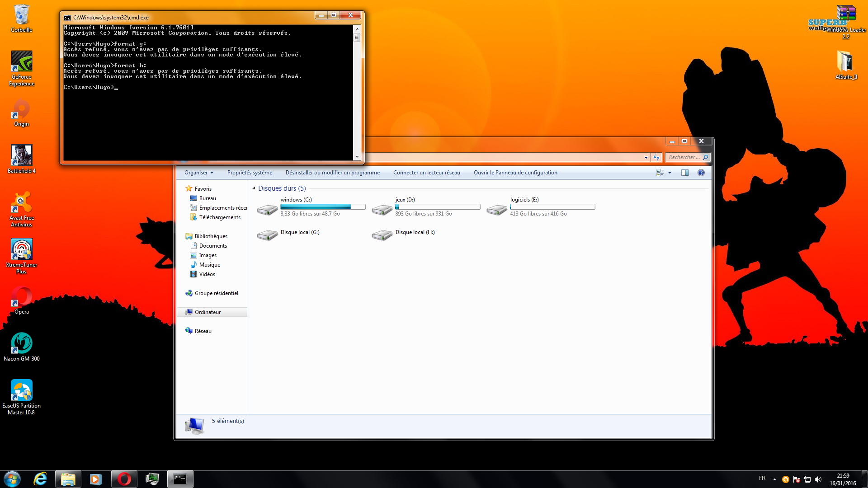Click Connecter un lecteur réseau

click(x=426, y=173)
